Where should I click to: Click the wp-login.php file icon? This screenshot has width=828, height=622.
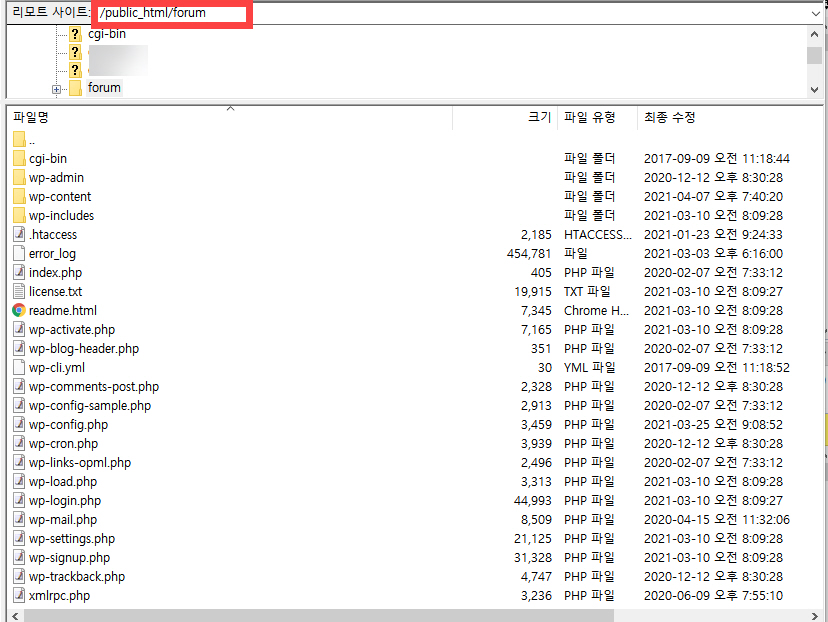(x=19, y=500)
